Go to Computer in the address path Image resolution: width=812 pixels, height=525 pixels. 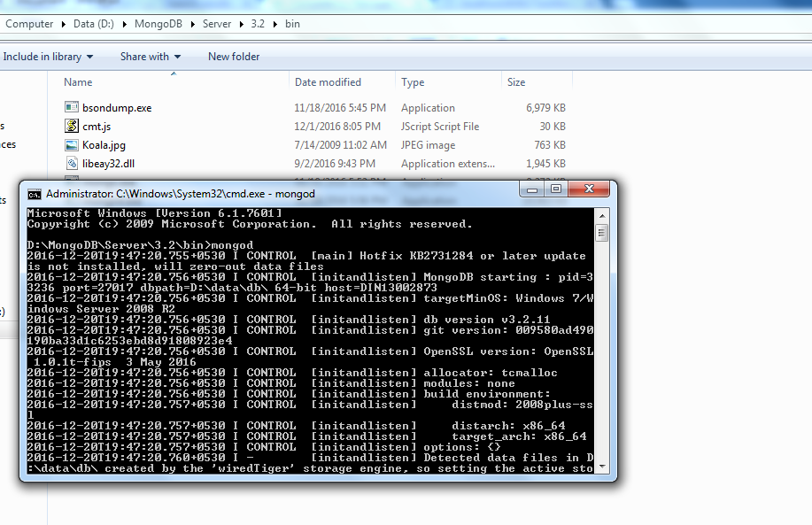point(29,24)
